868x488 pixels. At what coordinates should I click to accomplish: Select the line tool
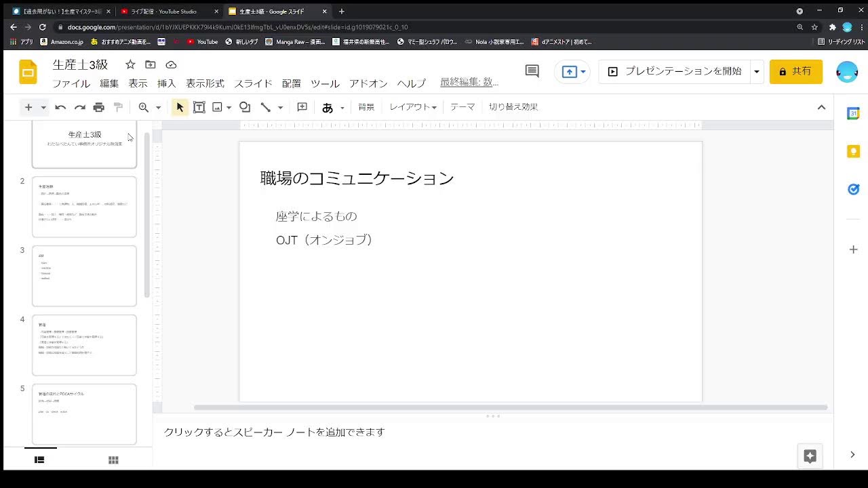click(266, 107)
